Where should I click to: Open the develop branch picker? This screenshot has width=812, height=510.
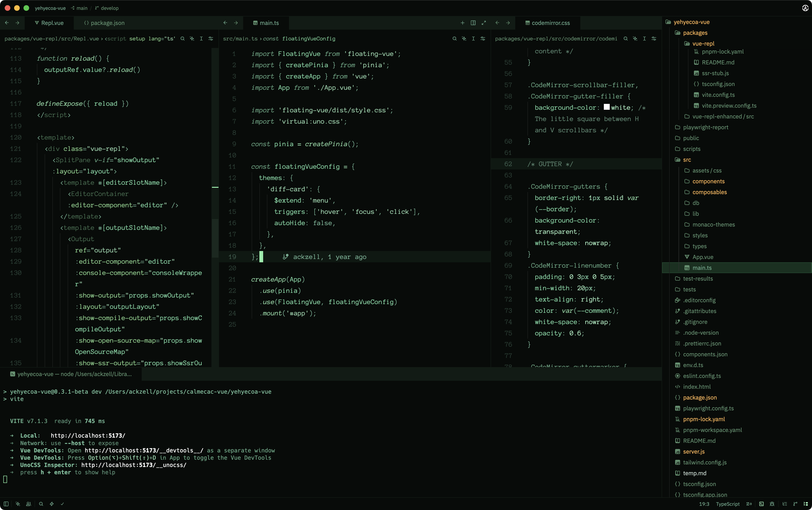[x=107, y=8]
